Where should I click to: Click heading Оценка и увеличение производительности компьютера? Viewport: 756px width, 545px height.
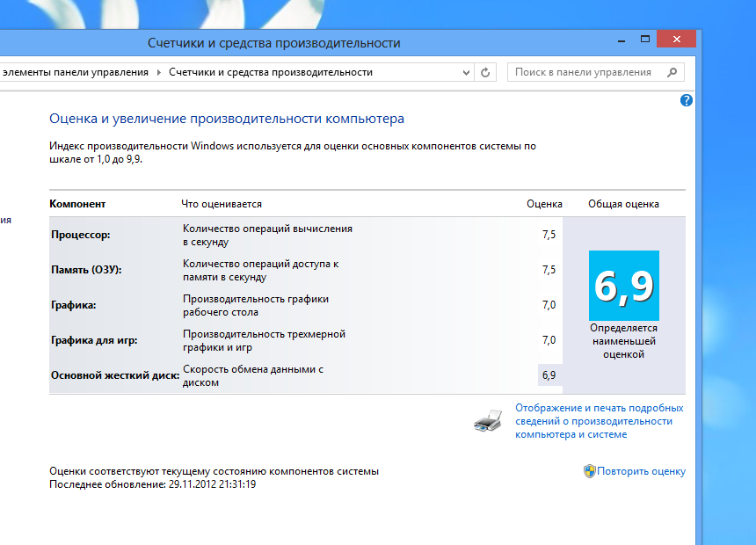tap(227, 119)
